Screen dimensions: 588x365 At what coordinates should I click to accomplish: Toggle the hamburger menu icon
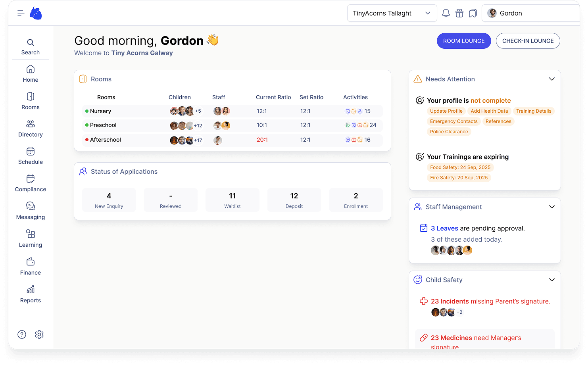coord(21,13)
